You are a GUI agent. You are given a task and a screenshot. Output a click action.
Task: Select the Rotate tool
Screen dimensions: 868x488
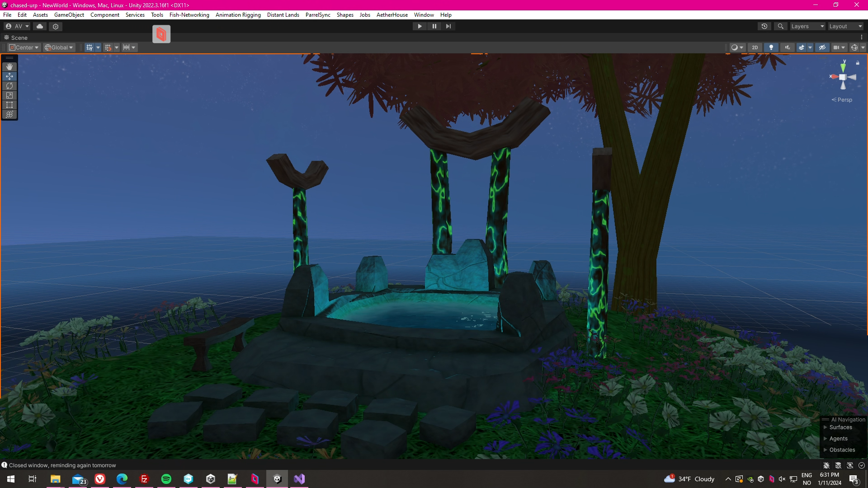coord(9,86)
